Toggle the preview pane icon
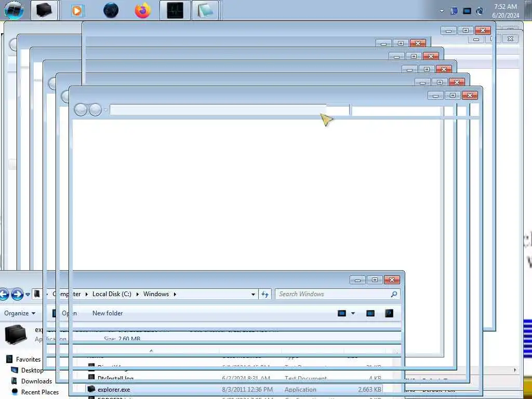 pyautogui.click(x=370, y=313)
